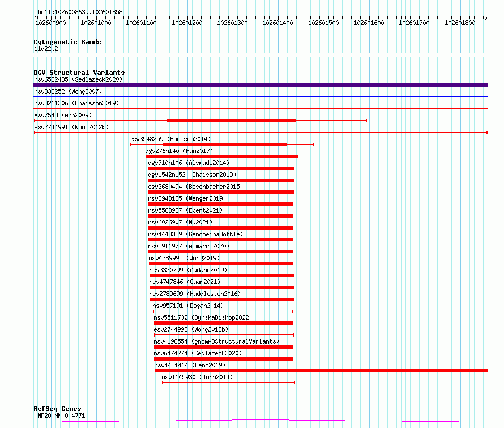Click nsv2789699 (Huddleston2016) label

(x=195, y=294)
